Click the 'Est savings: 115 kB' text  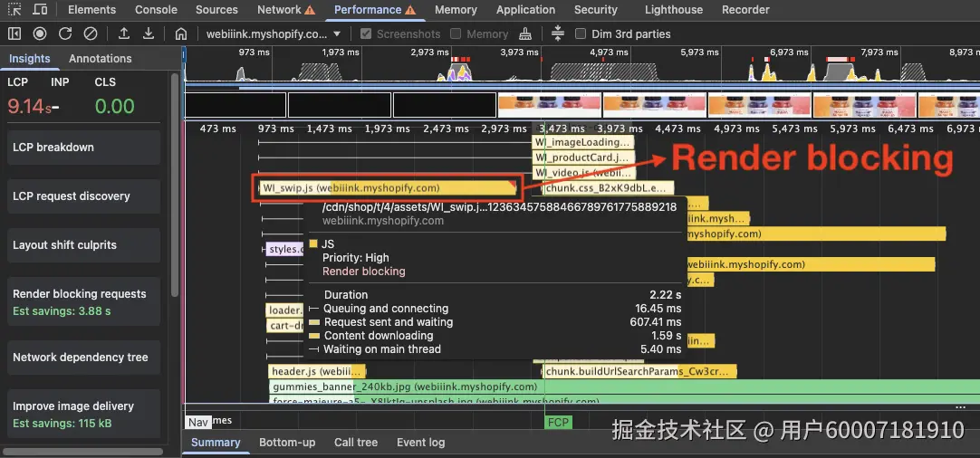pyautogui.click(x=62, y=423)
